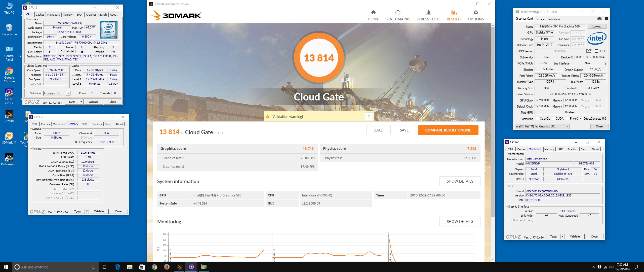
Task: Click GPU-Z BIOS share/export icon
Action: point(589,51)
